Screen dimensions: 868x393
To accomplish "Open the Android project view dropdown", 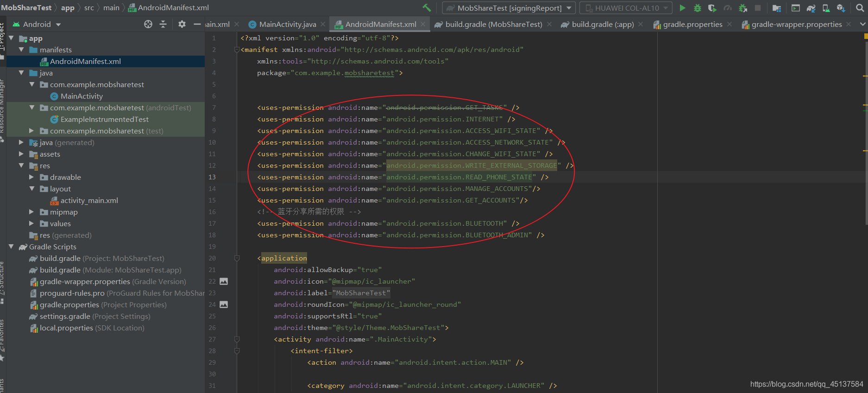I will 37,24.
